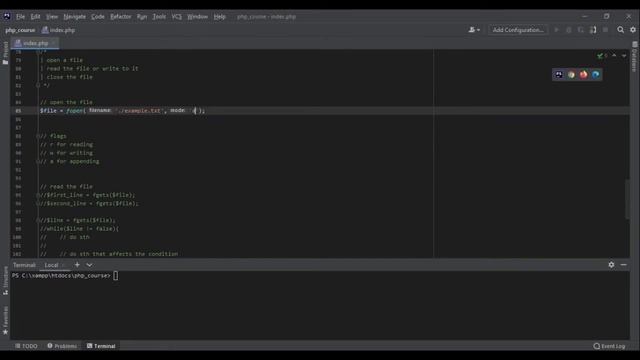Go to next highlighted problem arrow
Image resolution: width=640 pixels, height=360 pixels.
pyautogui.click(x=624, y=56)
